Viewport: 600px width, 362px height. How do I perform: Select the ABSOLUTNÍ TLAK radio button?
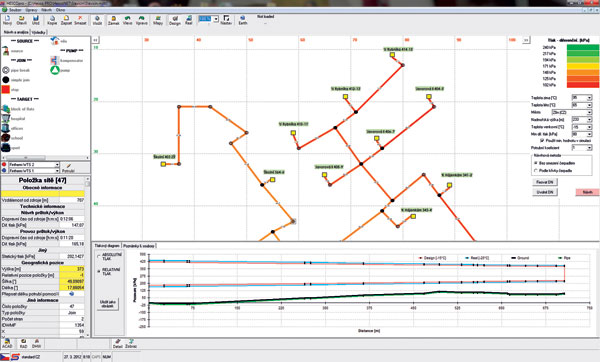(99, 256)
